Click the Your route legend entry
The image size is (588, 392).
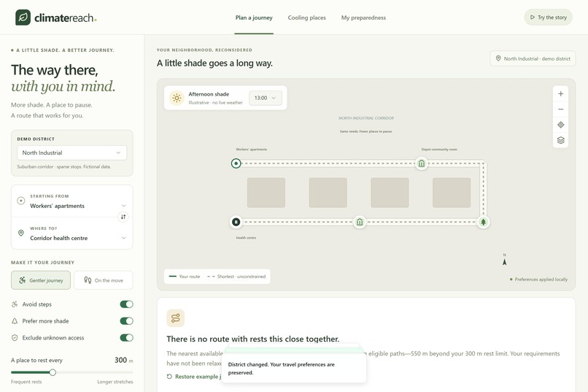click(185, 277)
